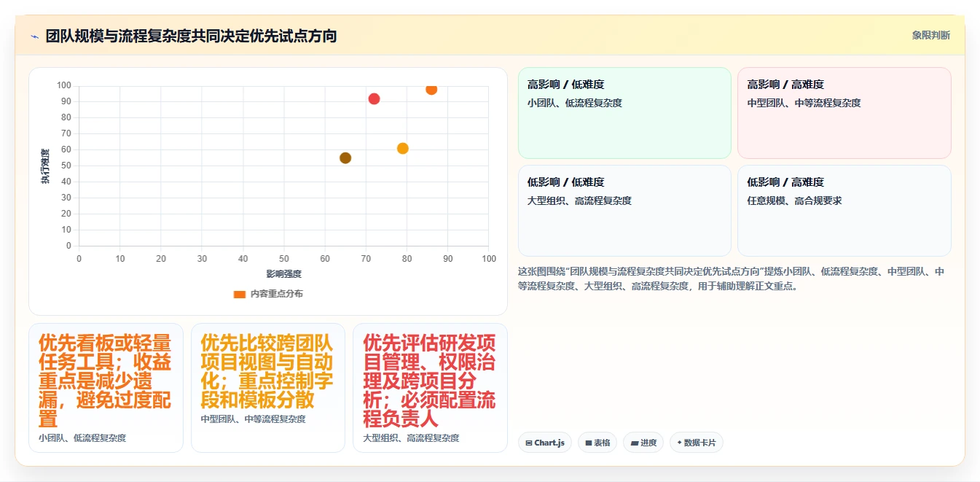The height and width of the screenshot is (482, 980).
Task: Select the 进度 tag chip
Action: pos(643,443)
